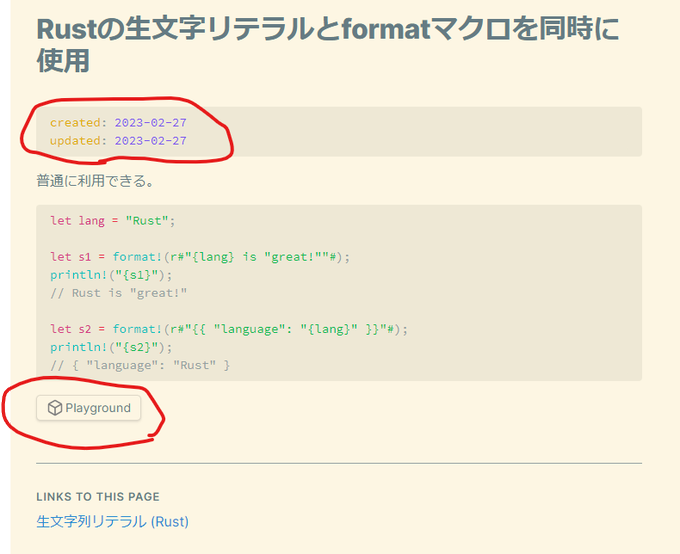Click the page title starting with Rustの生文字リテラル

click(x=328, y=44)
